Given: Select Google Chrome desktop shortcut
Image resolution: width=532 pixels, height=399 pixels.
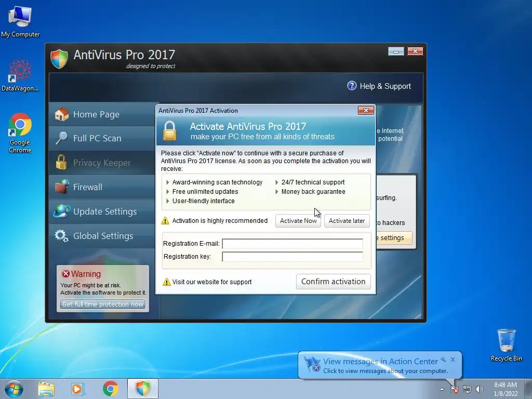Looking at the screenshot, I should 20,134.
